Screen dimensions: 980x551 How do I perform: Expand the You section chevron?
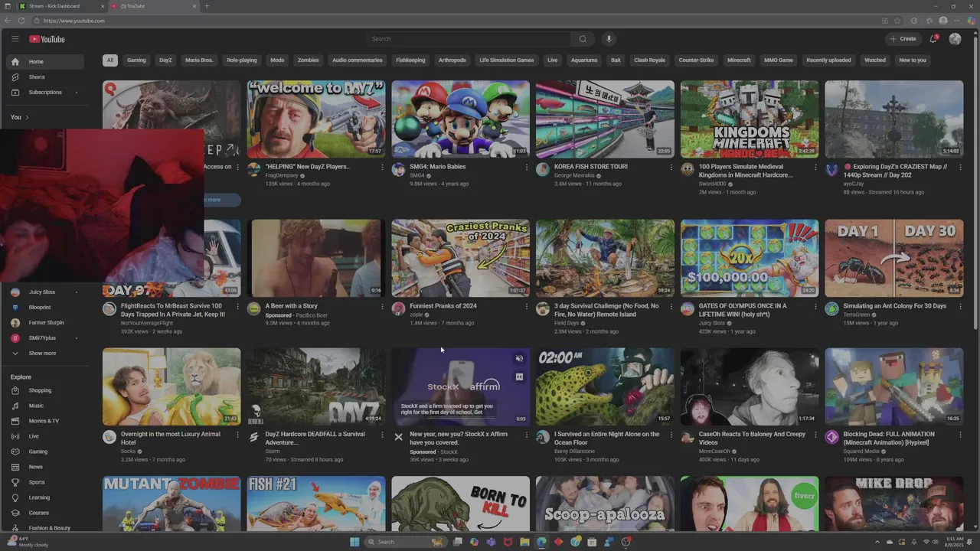click(x=27, y=117)
